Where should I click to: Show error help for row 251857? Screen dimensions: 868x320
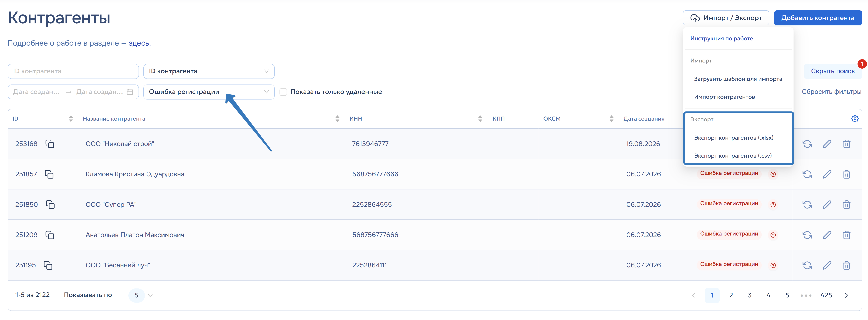[773, 174]
